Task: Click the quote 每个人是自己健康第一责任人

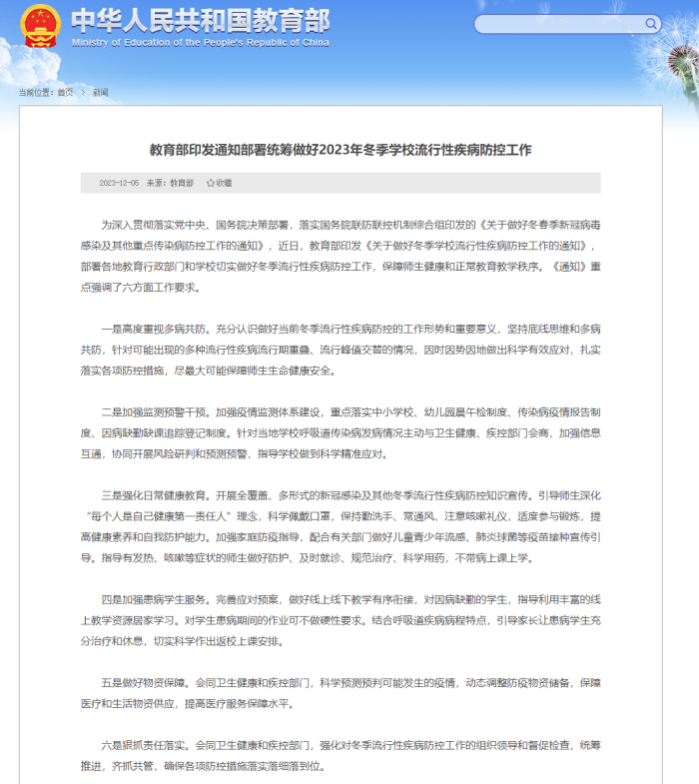Action: coord(159,516)
